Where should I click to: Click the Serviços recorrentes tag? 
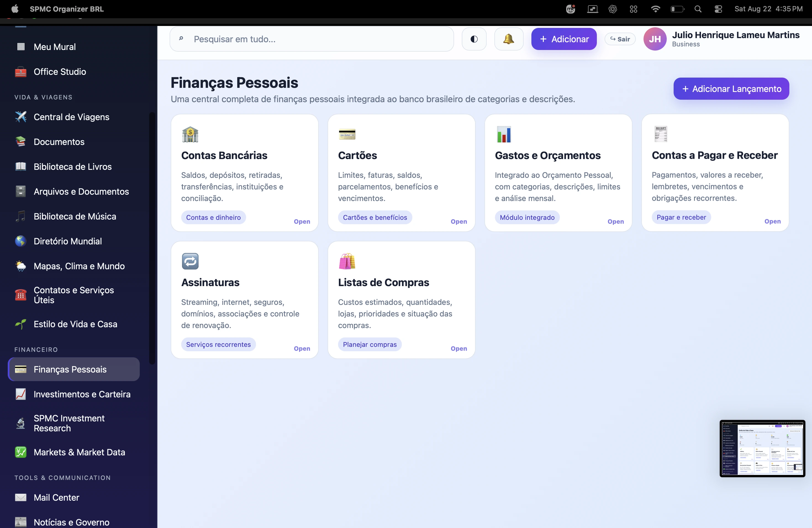219,344
